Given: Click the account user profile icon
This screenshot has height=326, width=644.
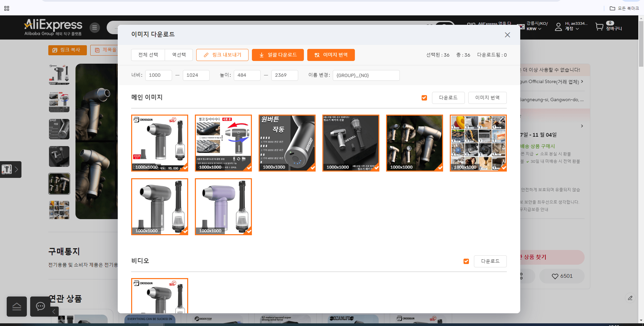Looking at the screenshot, I should click(x=558, y=27).
